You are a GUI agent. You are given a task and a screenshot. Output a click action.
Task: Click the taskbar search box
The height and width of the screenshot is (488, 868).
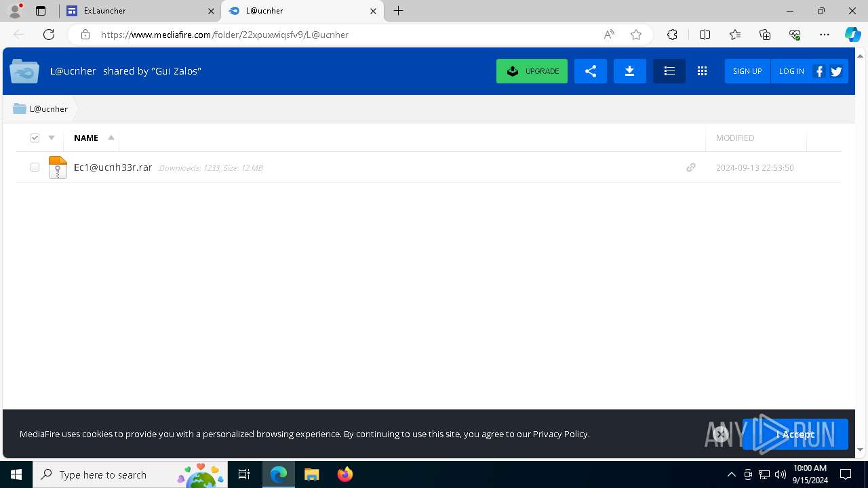[130, 474]
